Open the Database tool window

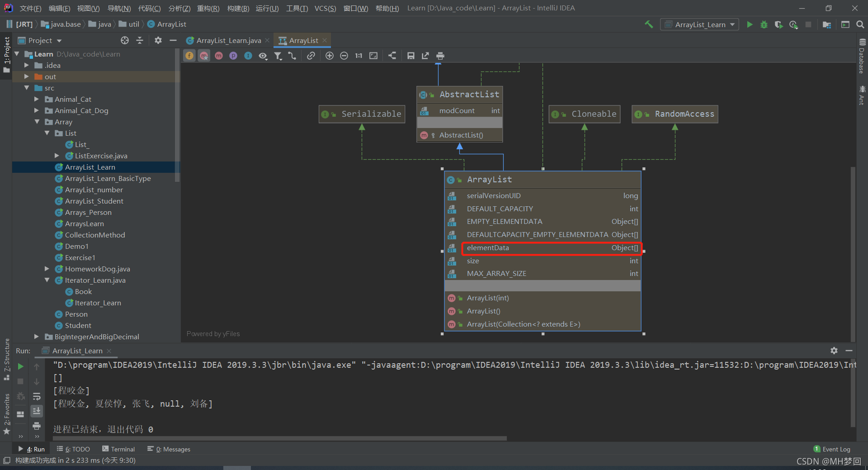862,56
